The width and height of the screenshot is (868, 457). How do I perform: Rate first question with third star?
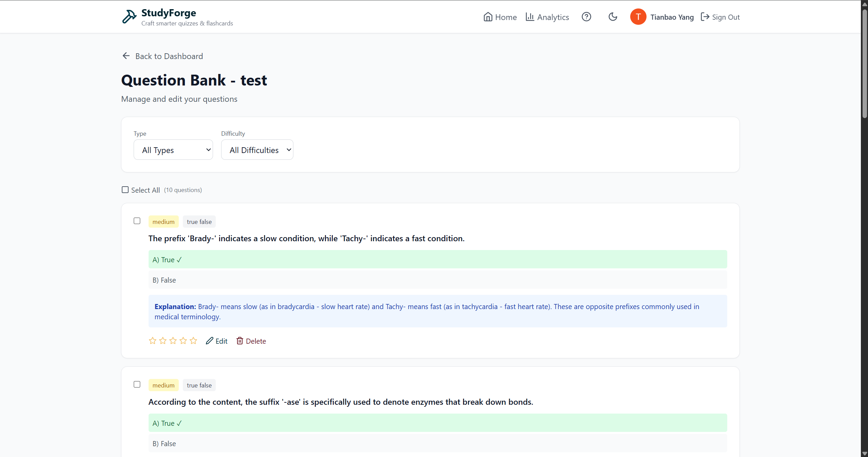(173, 341)
